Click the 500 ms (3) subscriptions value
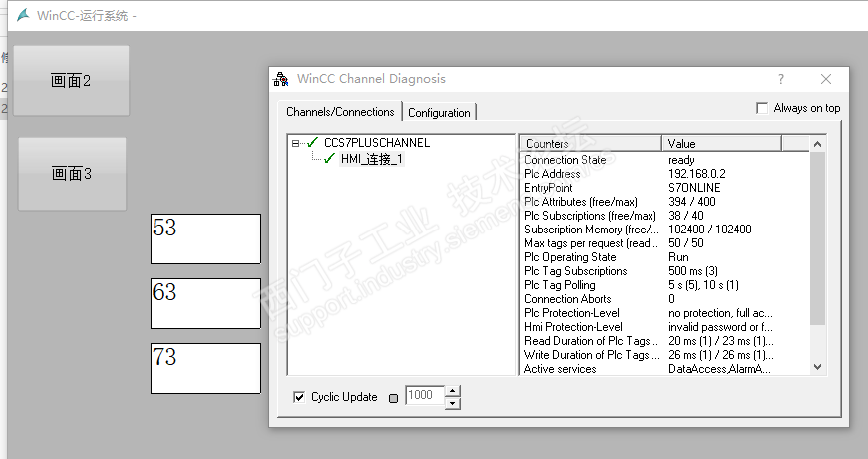The width and height of the screenshot is (868, 459). pos(693,271)
